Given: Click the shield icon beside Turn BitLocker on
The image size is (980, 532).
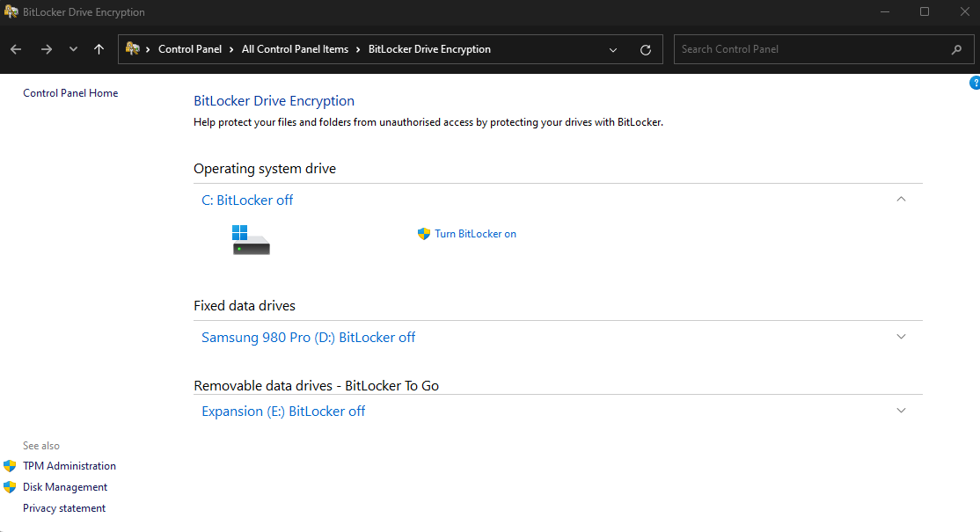Looking at the screenshot, I should pyautogui.click(x=424, y=233).
